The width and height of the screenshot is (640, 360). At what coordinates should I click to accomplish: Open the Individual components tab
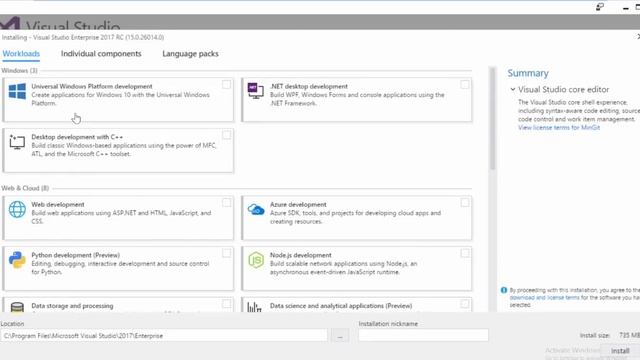pyautogui.click(x=101, y=53)
